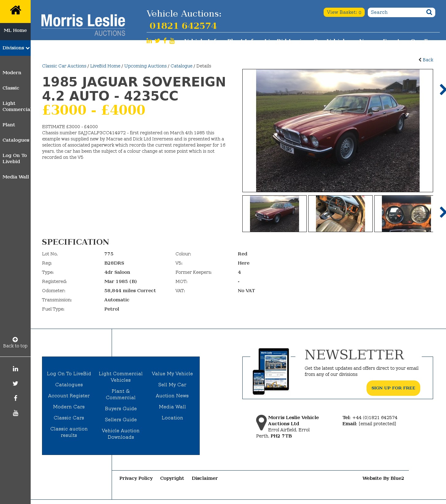This screenshot has width=446, height=504.
Task: Select Modern in sidebar menu
Action: [12, 73]
